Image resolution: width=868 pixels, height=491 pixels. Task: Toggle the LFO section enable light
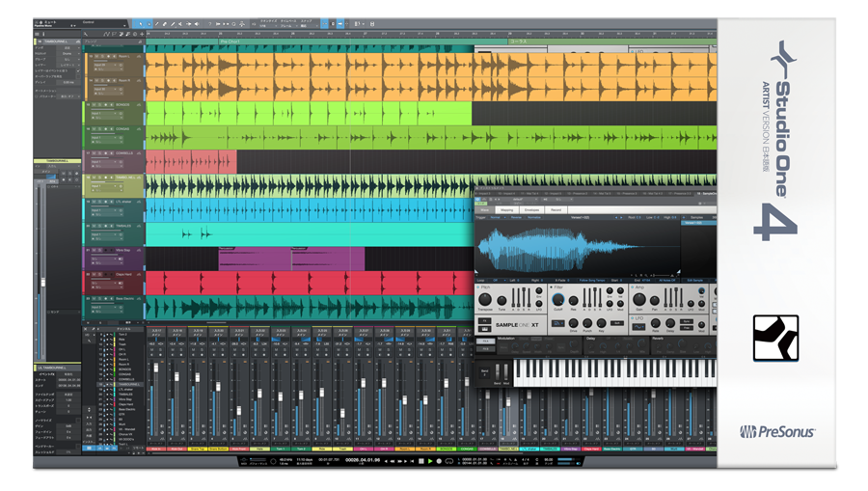click(632, 318)
